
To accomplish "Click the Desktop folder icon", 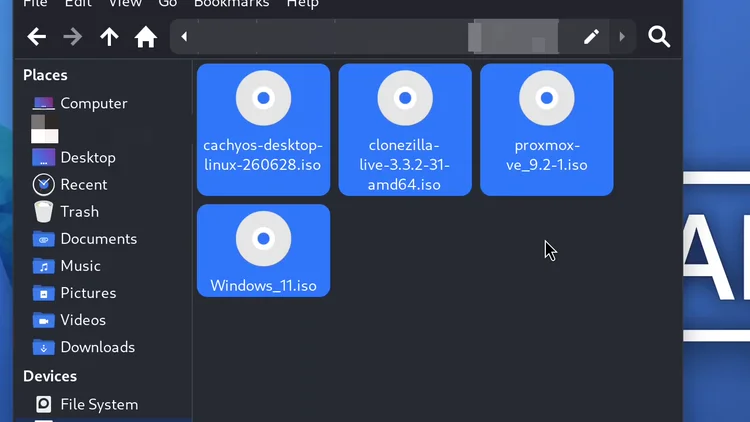I will click(44, 157).
